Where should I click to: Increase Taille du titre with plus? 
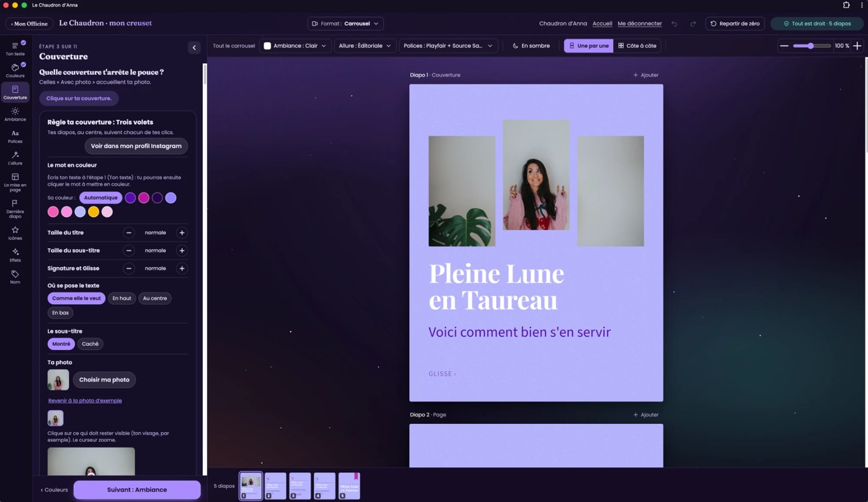point(182,233)
